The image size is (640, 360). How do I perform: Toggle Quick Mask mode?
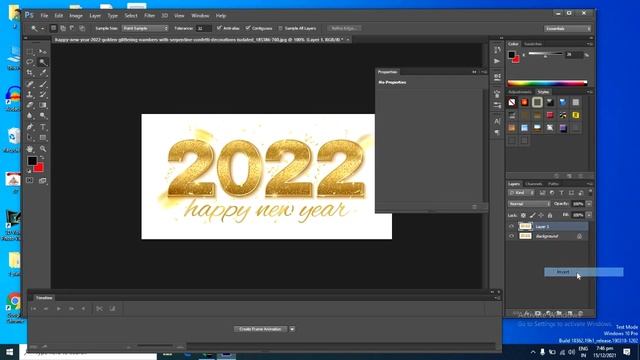(30, 180)
